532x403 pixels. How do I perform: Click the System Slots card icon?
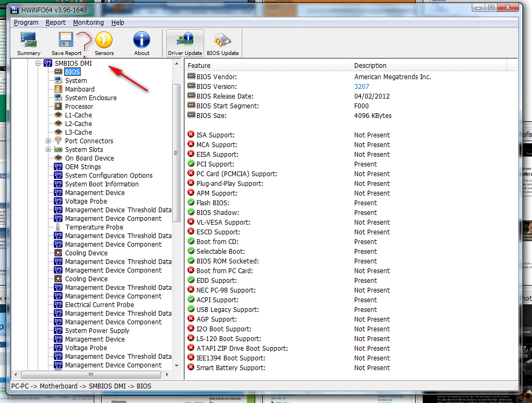(x=58, y=149)
